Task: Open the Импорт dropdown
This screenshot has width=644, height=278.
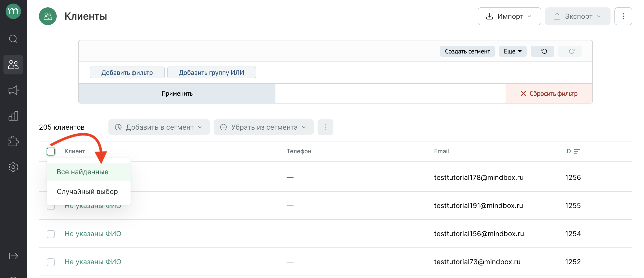Action: click(509, 16)
